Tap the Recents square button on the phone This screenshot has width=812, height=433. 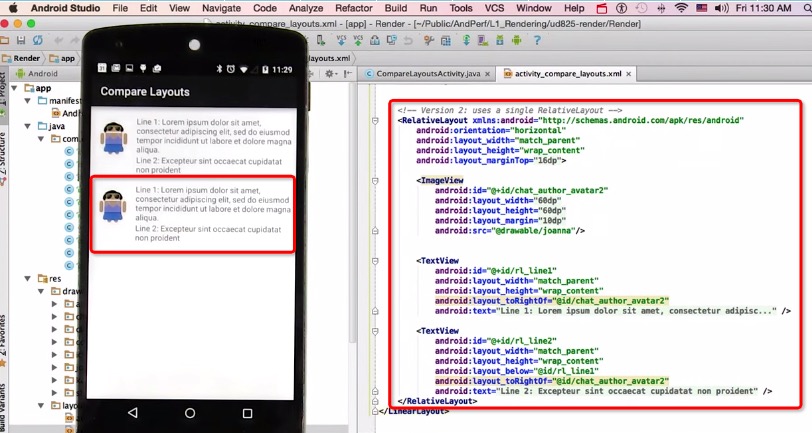point(248,413)
